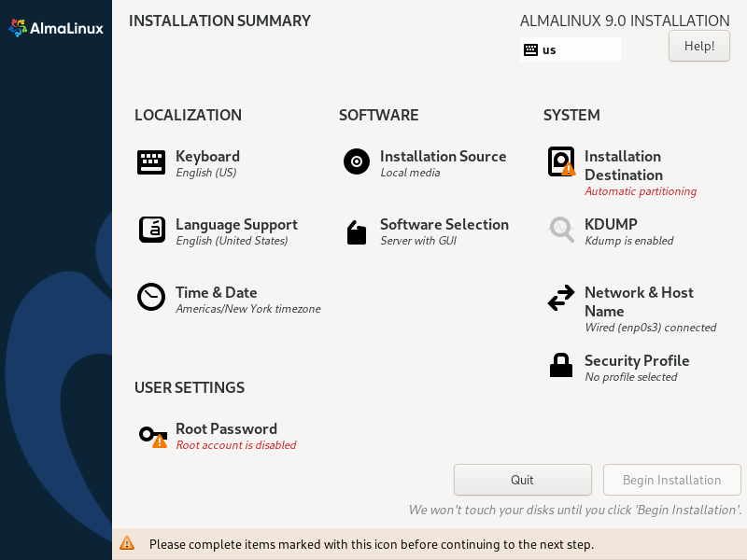
Task: Click the keyboard layout indicator icon
Action: (530, 49)
